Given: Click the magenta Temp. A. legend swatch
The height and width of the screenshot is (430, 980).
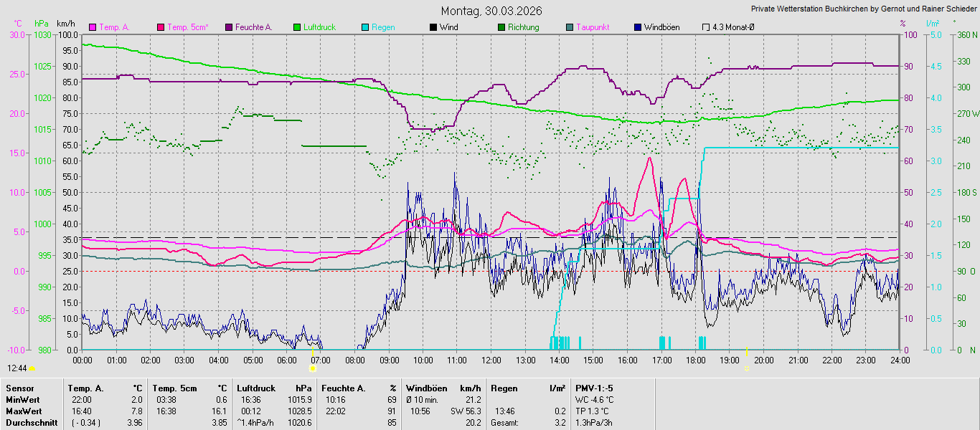Looking at the screenshot, I should pos(93,27).
